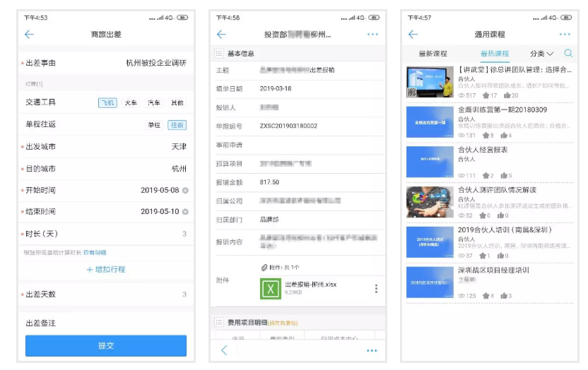
Task: Select 火车 as transport option
Action: pos(131,103)
